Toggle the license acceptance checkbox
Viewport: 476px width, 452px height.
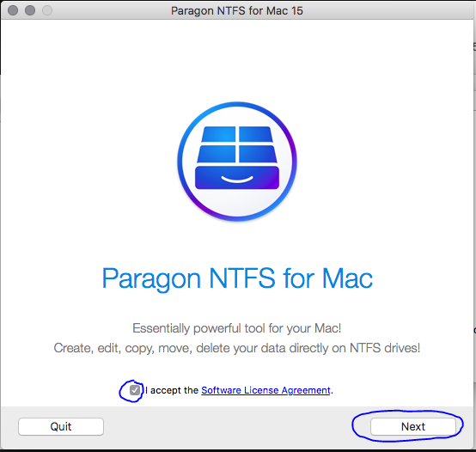click(135, 390)
